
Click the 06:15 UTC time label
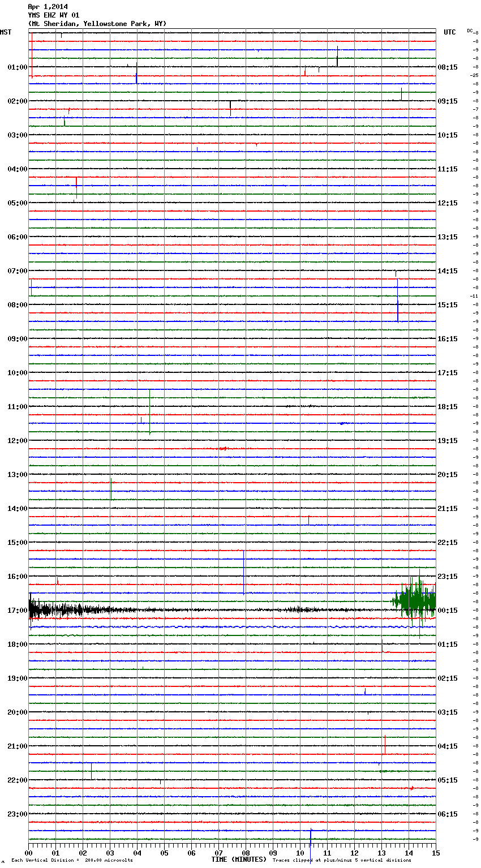(448, 814)
